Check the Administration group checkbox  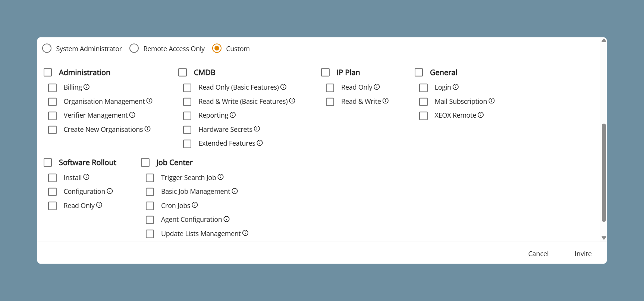point(48,72)
